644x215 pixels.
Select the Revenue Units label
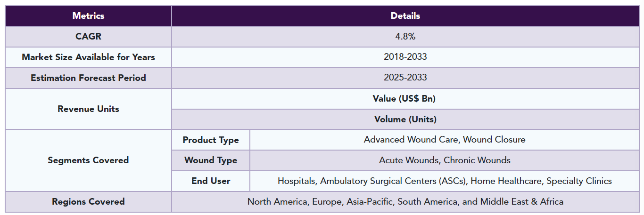(x=88, y=109)
